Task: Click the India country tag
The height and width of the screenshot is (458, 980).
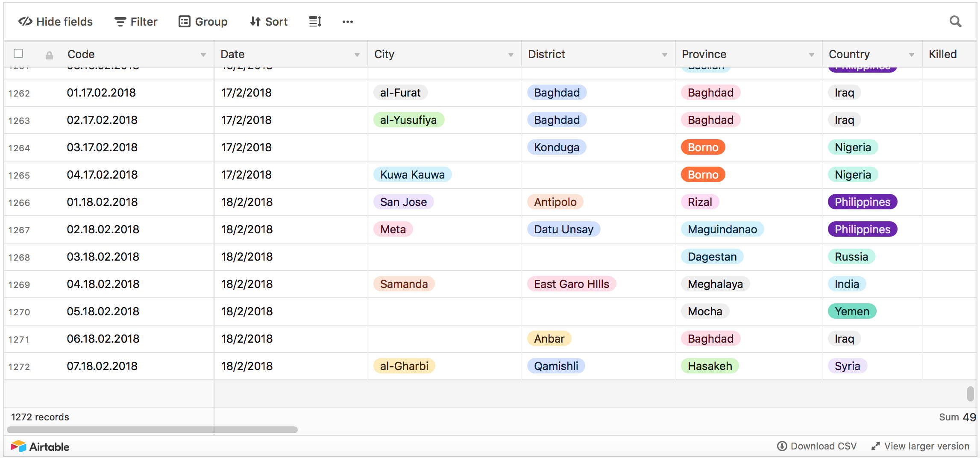Action: (847, 284)
